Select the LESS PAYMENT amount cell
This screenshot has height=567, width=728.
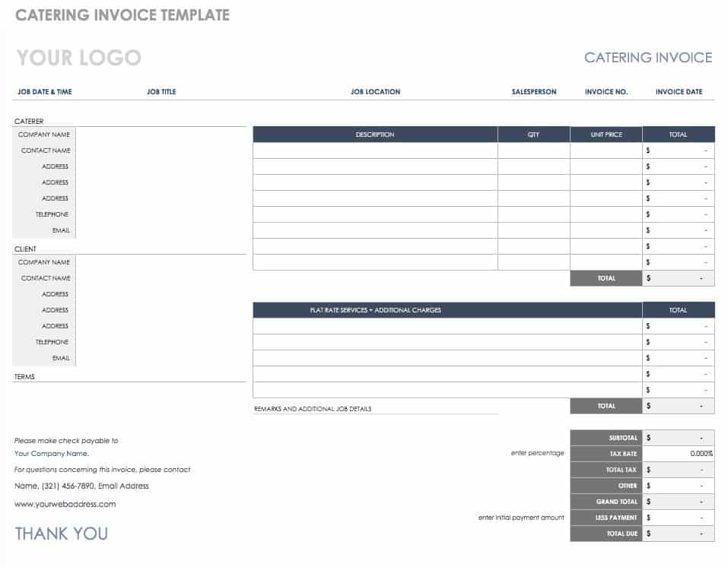coord(679,518)
